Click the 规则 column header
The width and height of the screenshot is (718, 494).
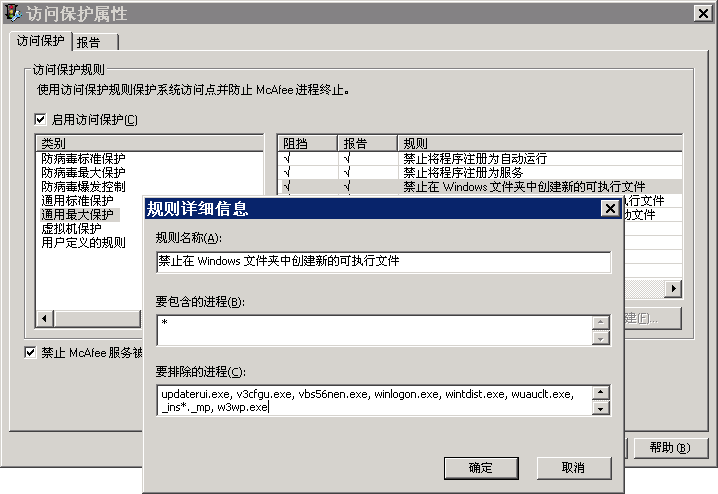540,143
